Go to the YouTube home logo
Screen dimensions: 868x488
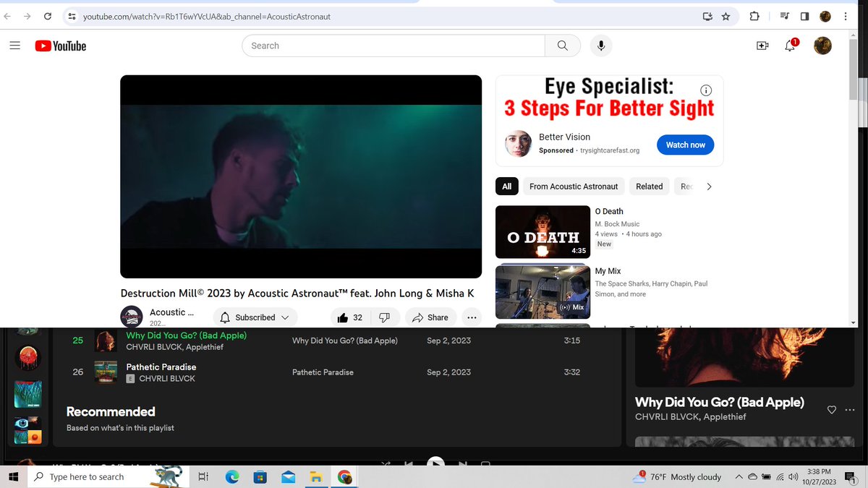[61, 46]
